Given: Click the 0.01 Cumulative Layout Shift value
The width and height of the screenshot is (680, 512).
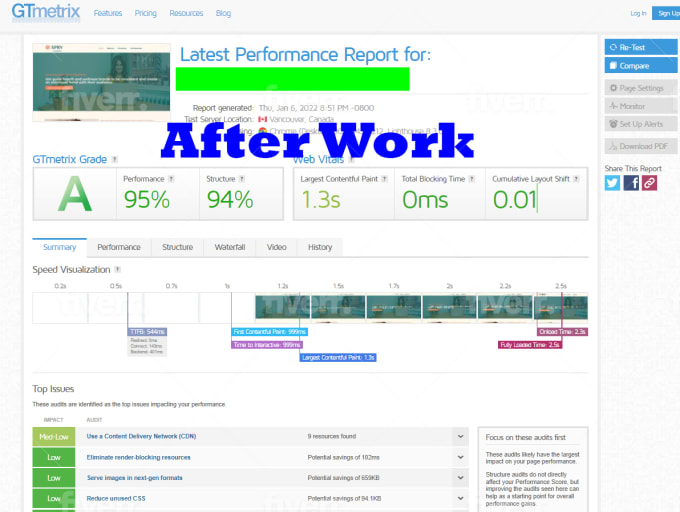Looking at the screenshot, I should [515, 200].
